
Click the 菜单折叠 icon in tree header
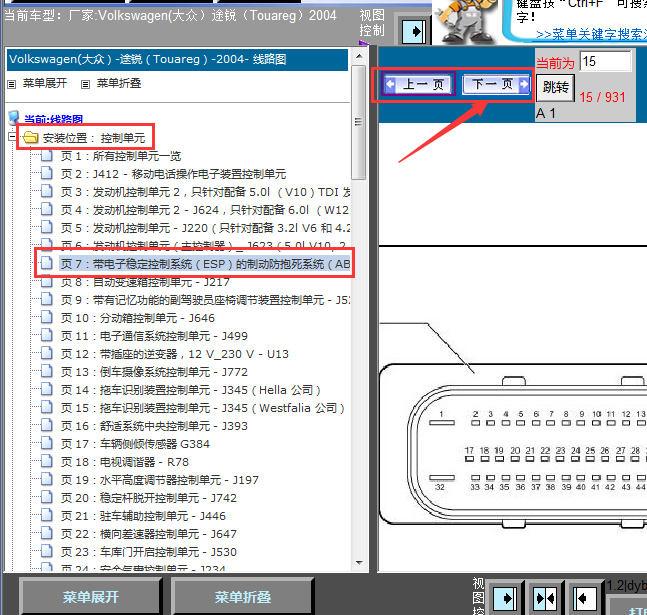point(85,84)
